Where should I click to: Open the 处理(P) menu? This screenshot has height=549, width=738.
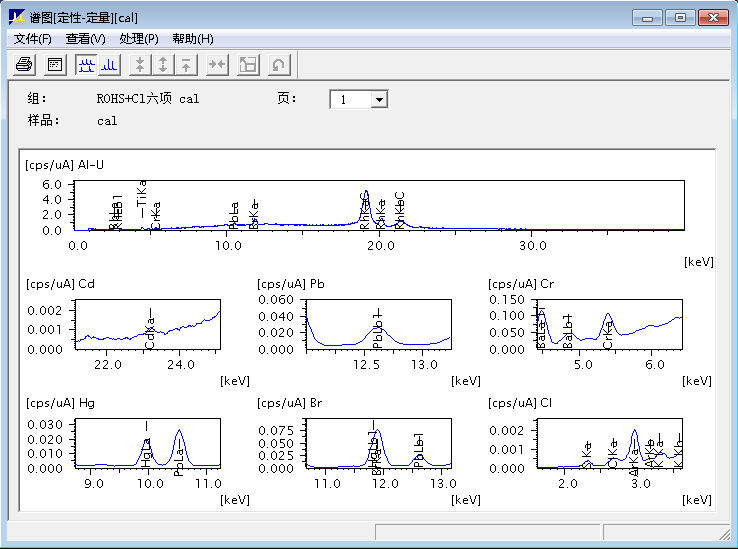coord(138,39)
